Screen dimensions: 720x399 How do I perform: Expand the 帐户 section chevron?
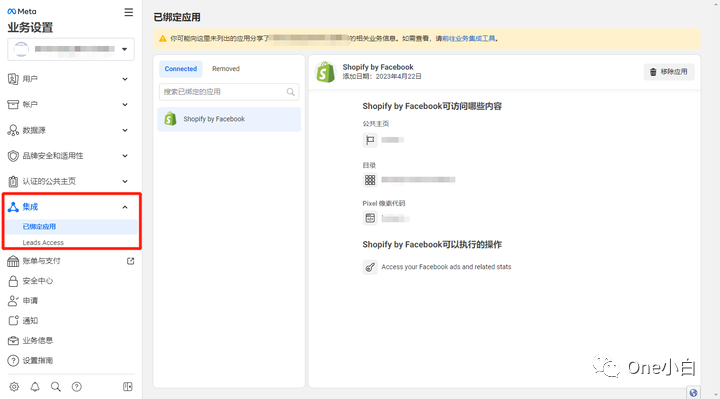pyautogui.click(x=125, y=105)
